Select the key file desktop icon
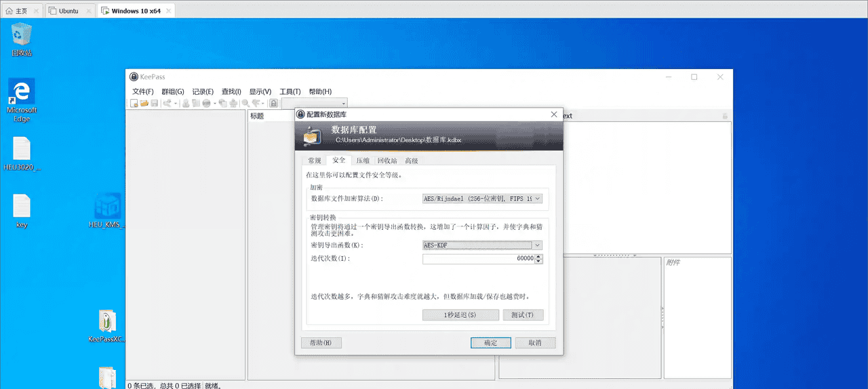This screenshot has height=389, width=868. (22, 211)
